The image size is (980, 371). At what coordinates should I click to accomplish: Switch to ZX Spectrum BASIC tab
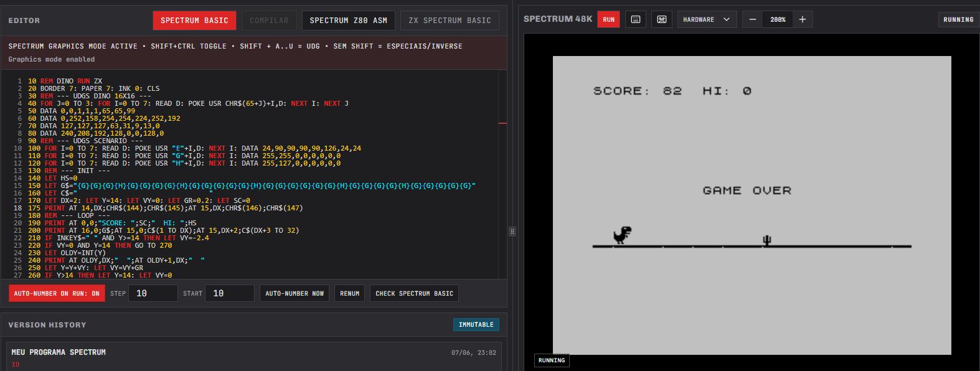(x=450, y=21)
